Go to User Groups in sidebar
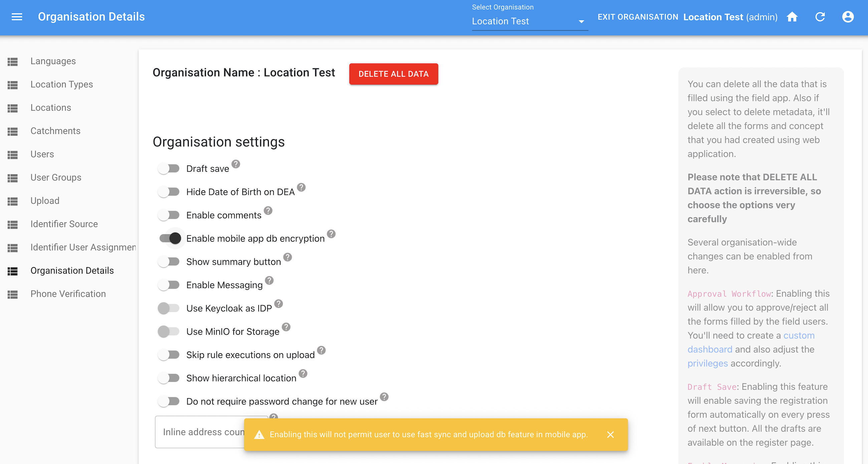868x464 pixels. click(x=56, y=177)
